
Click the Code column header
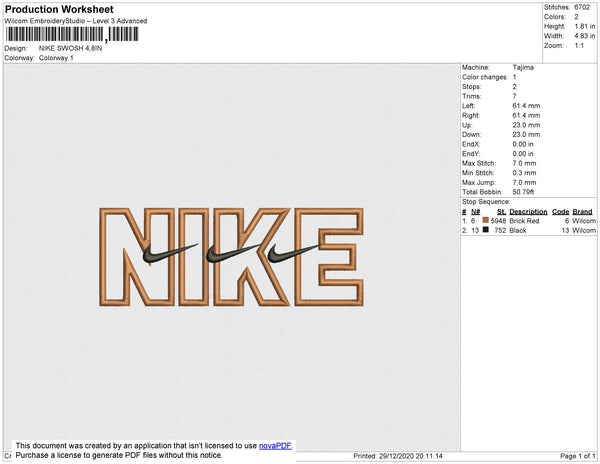[x=561, y=212]
